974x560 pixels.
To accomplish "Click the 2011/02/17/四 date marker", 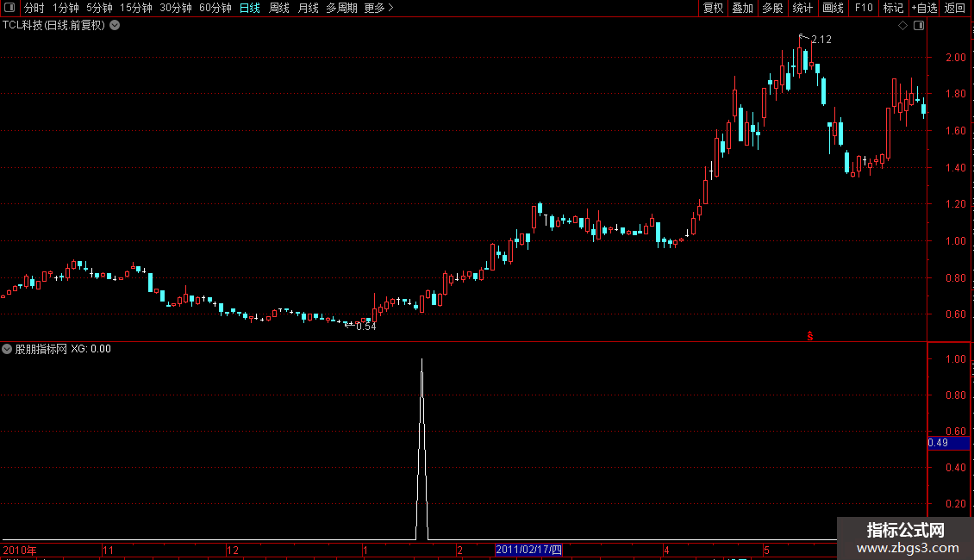I will (x=528, y=550).
